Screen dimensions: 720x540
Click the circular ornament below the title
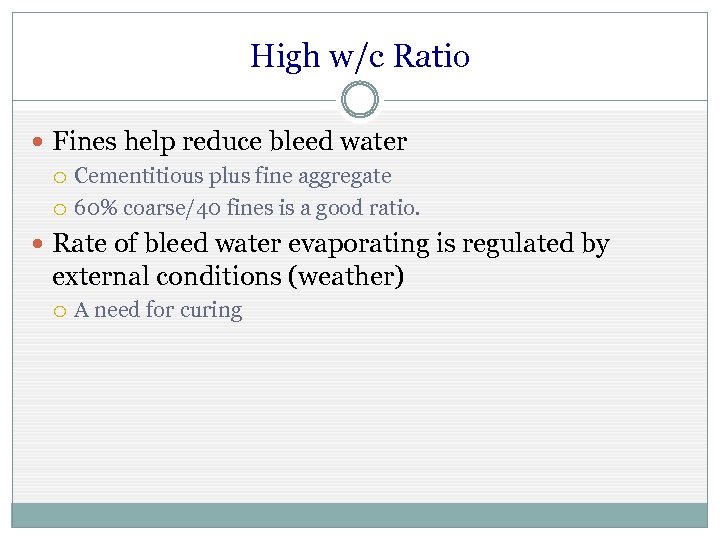click(x=360, y=100)
